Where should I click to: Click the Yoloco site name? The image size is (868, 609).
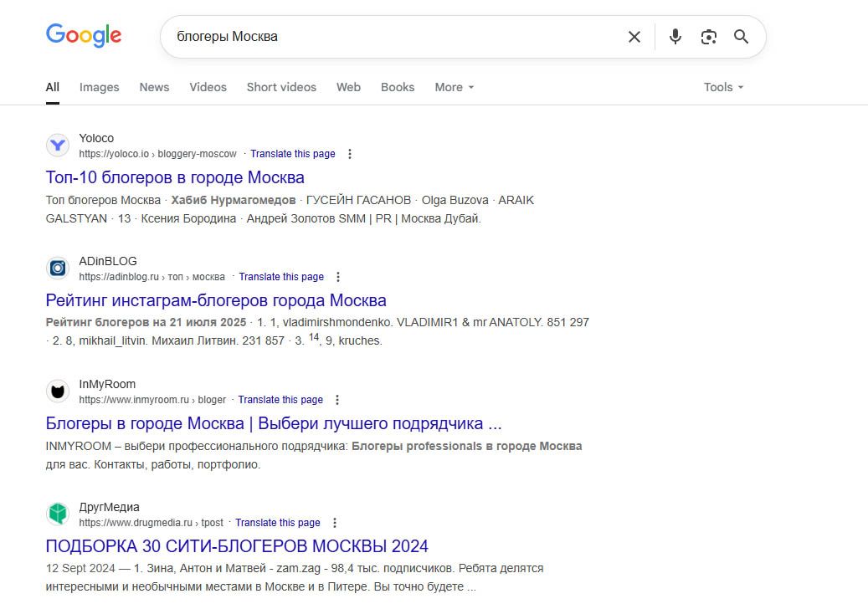tap(96, 138)
